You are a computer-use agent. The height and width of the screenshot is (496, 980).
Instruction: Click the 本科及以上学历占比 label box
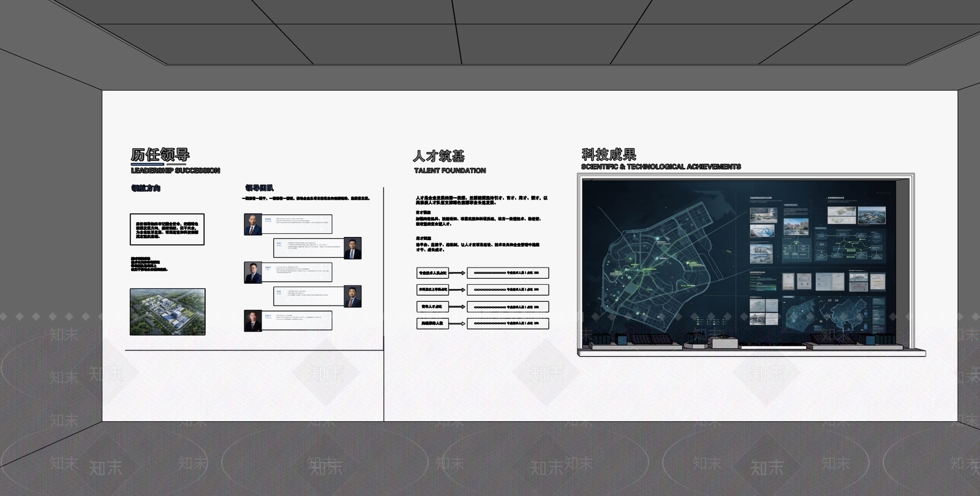point(432,289)
